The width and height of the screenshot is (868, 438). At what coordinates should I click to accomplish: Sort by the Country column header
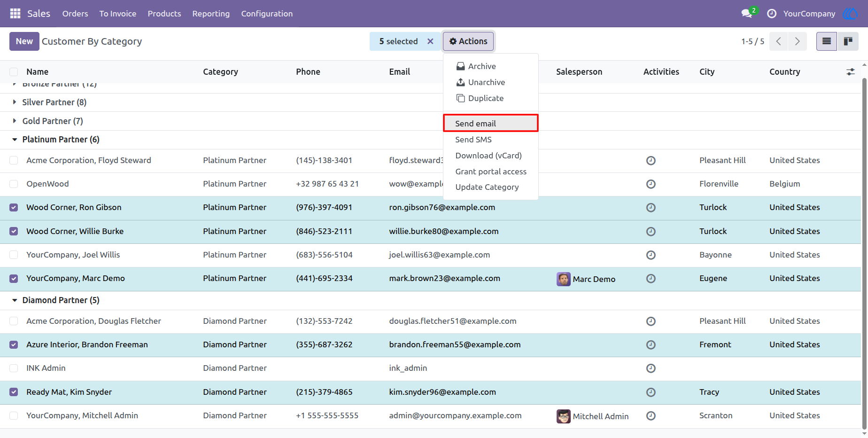785,72
